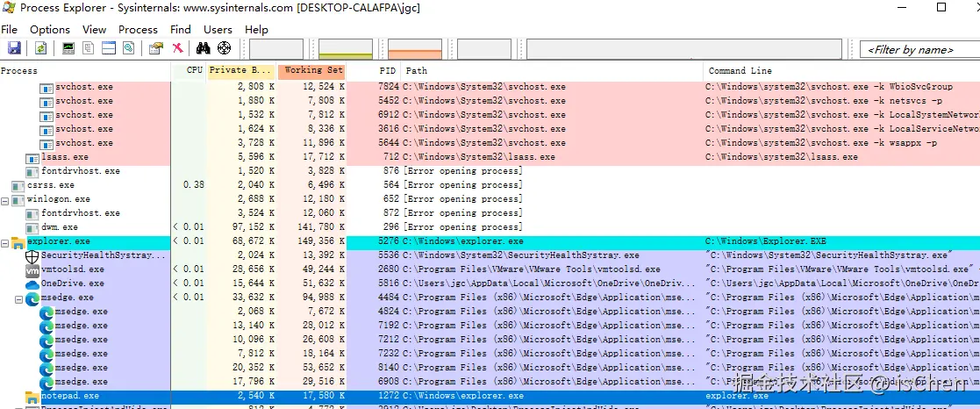The height and width of the screenshot is (409, 980).
Task: Open the Options menu
Action: pos(50,29)
